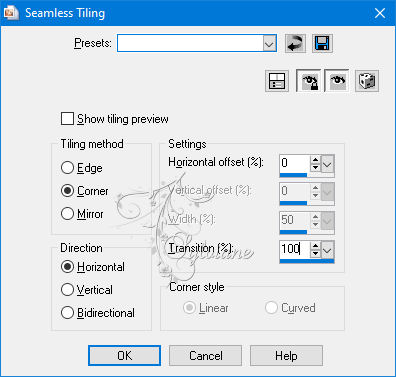Expand the Horizontal offset dropdown arrow

coord(327,164)
